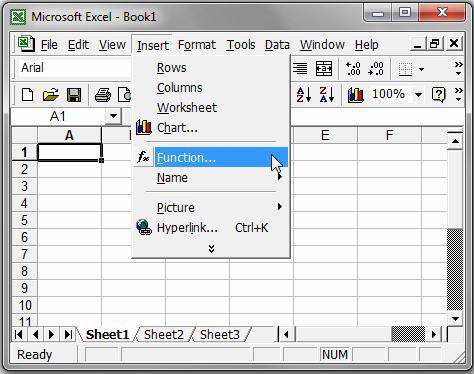This screenshot has height=374, width=474.
Task: Click the fx icon next to Function
Action: click(x=143, y=157)
